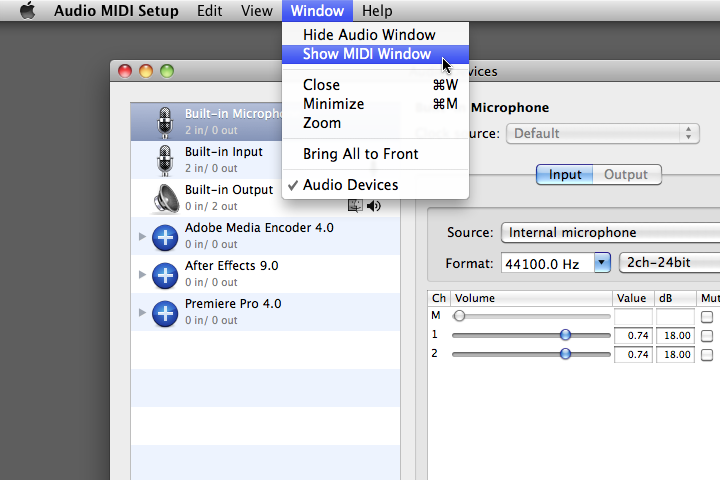Open the Source dropdown showing Internal microphone
Viewport: 720px width, 480px height.
pos(610,233)
